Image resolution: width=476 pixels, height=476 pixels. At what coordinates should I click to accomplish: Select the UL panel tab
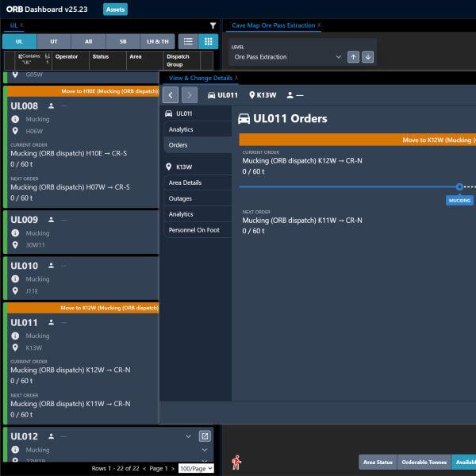coord(13,25)
